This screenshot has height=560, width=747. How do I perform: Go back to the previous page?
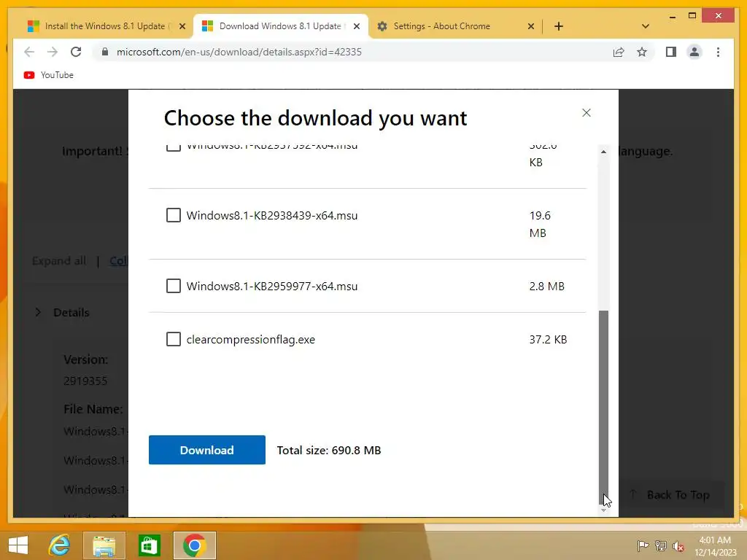point(29,52)
